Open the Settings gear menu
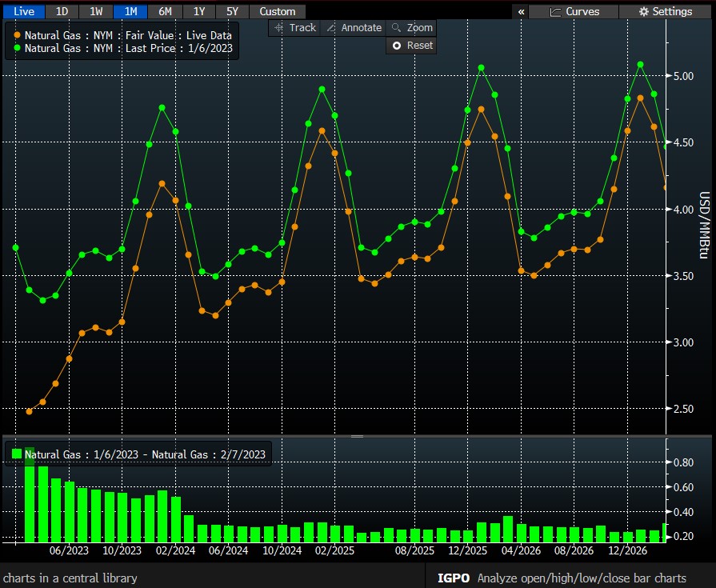Image resolution: width=716 pixels, height=588 pixels. [x=666, y=11]
